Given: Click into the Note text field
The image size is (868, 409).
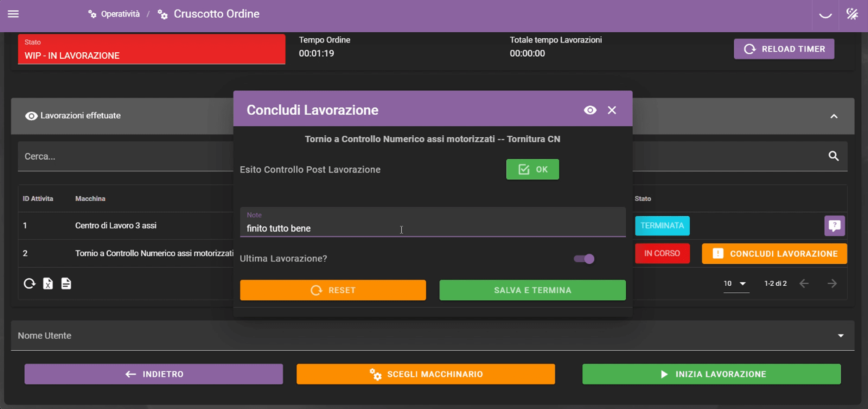Looking at the screenshot, I should point(433,228).
